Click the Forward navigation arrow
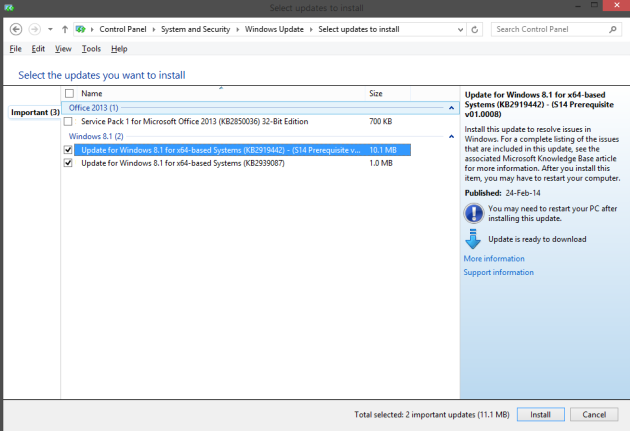 pos(35,29)
